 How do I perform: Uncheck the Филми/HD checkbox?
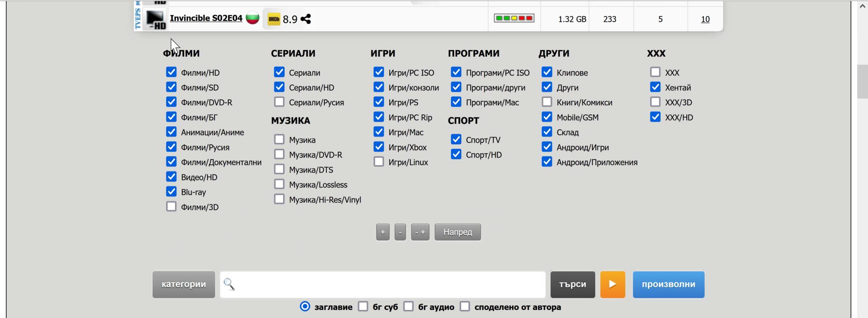171,72
